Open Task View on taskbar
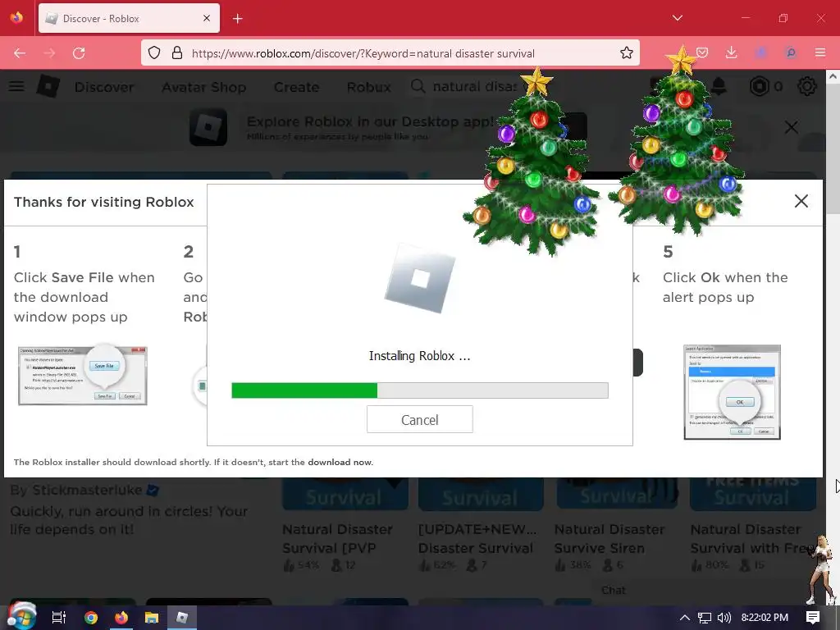Viewport: 840px width, 630px height. (x=59, y=618)
